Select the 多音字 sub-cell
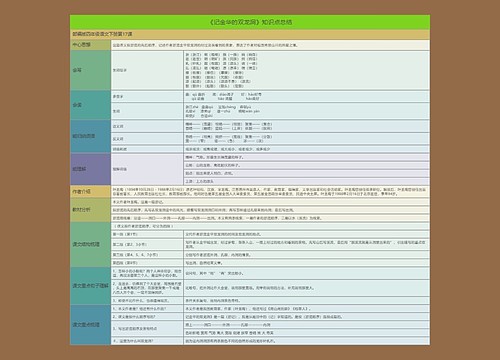The height and width of the screenshot is (360, 500). (147, 96)
